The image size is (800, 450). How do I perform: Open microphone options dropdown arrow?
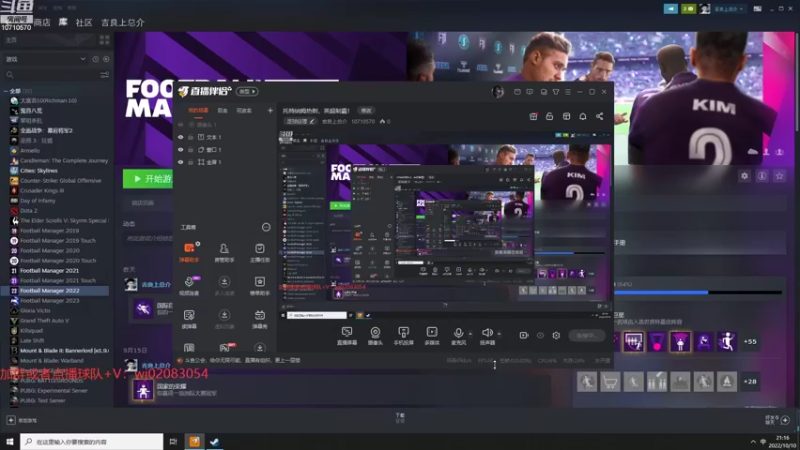[470, 334]
